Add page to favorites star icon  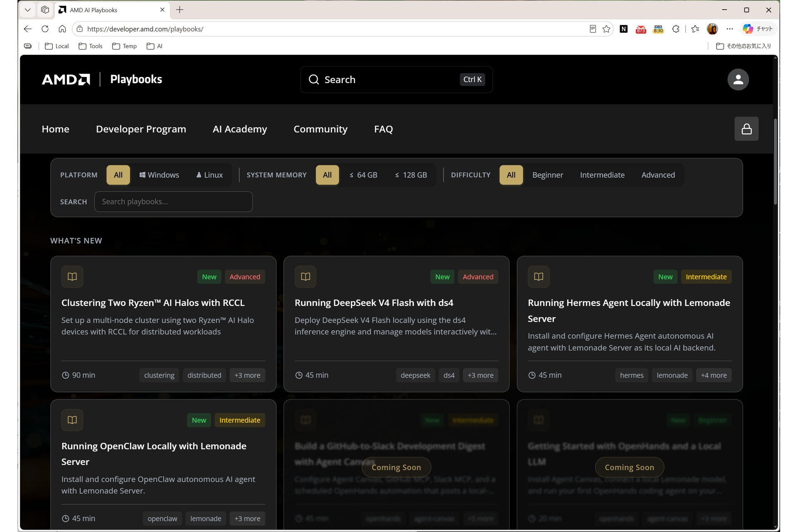click(x=606, y=29)
